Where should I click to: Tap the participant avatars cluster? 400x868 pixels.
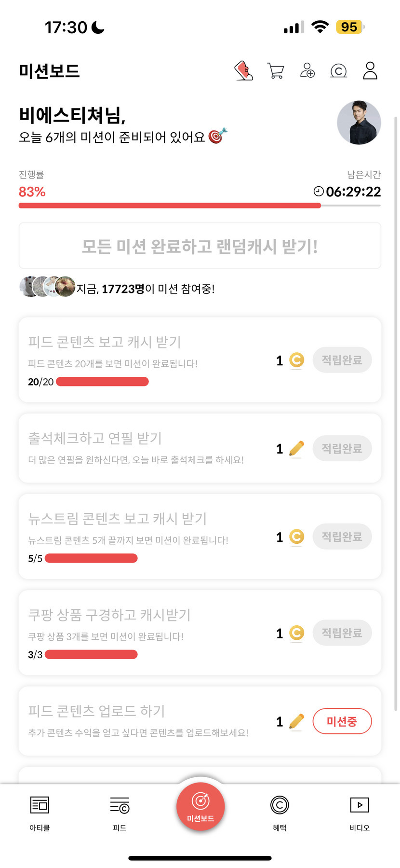coord(47,287)
